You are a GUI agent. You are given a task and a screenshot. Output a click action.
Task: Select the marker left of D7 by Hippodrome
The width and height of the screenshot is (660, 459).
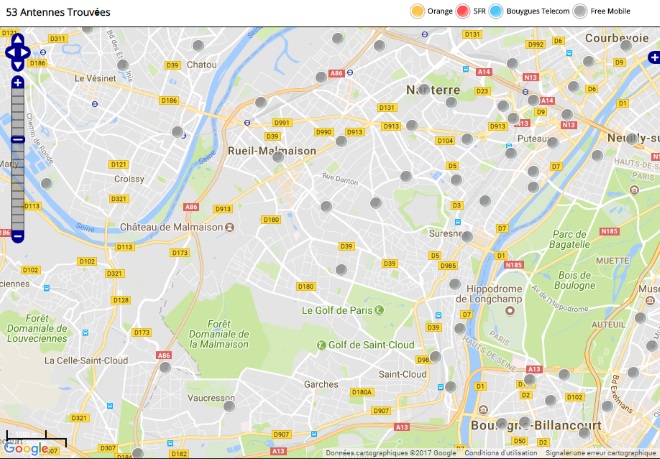tap(460, 328)
